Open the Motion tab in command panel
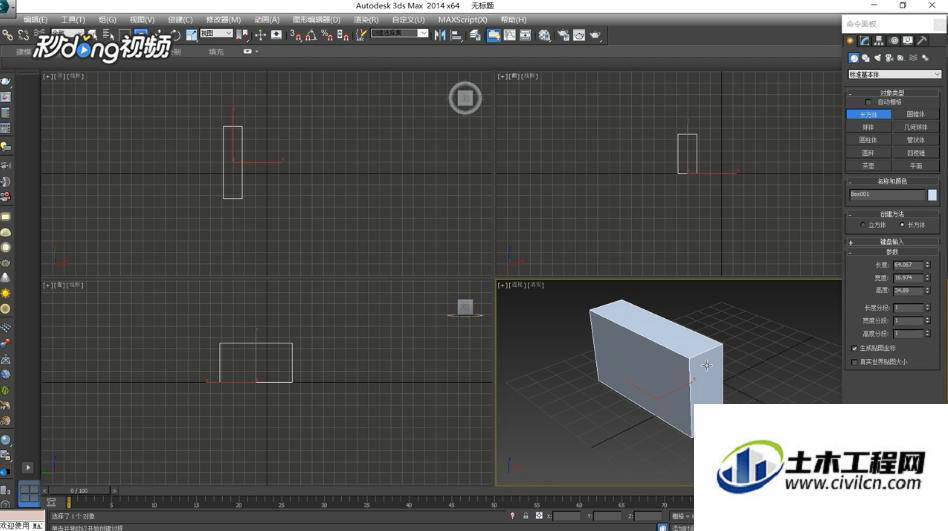The width and height of the screenshot is (948, 531). pyautogui.click(x=894, y=41)
